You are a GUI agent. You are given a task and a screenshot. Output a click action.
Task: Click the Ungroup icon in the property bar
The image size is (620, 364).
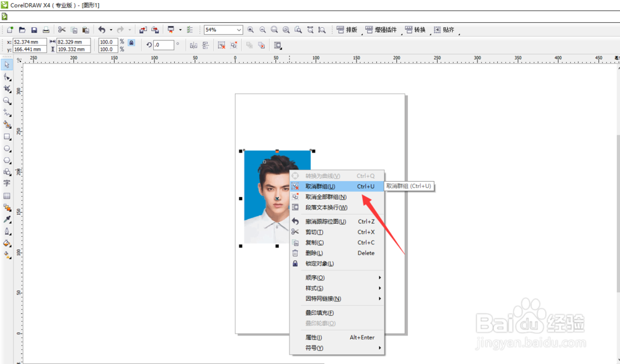[221, 45]
